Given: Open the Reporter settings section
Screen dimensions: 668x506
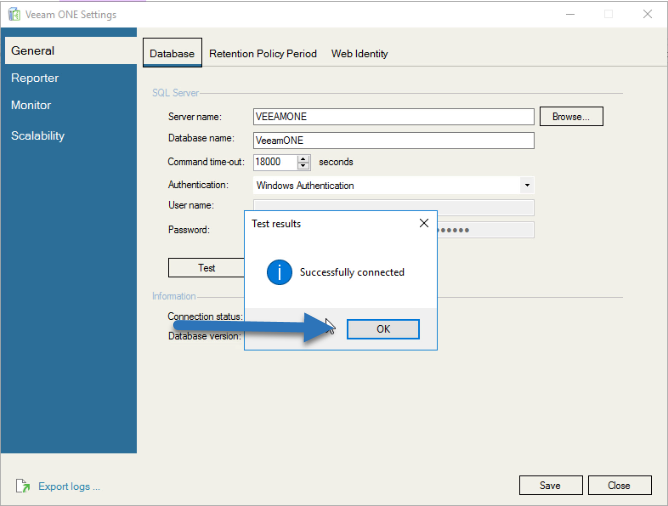Looking at the screenshot, I should (x=35, y=78).
